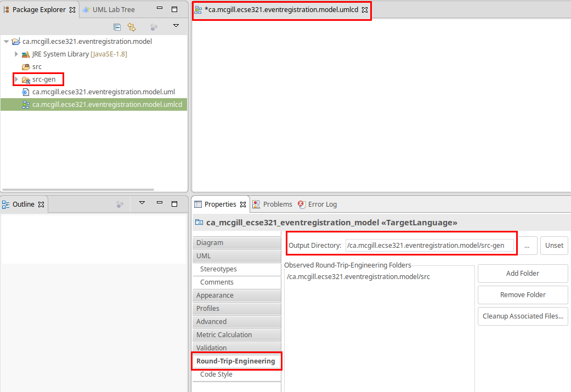The image size is (571, 392).
Task: Click Package Explorer horizontal scrollbar
Action: [78, 190]
